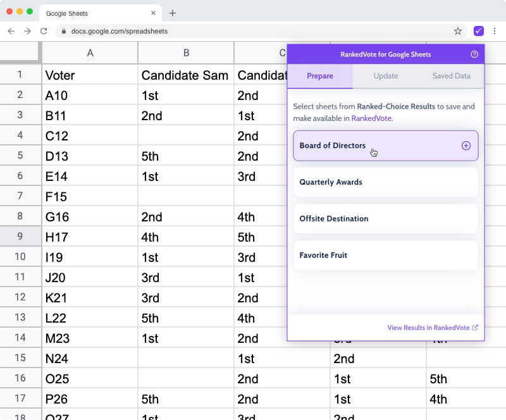Select the Prepare tab
This screenshot has width=506, height=420.
pos(320,76)
